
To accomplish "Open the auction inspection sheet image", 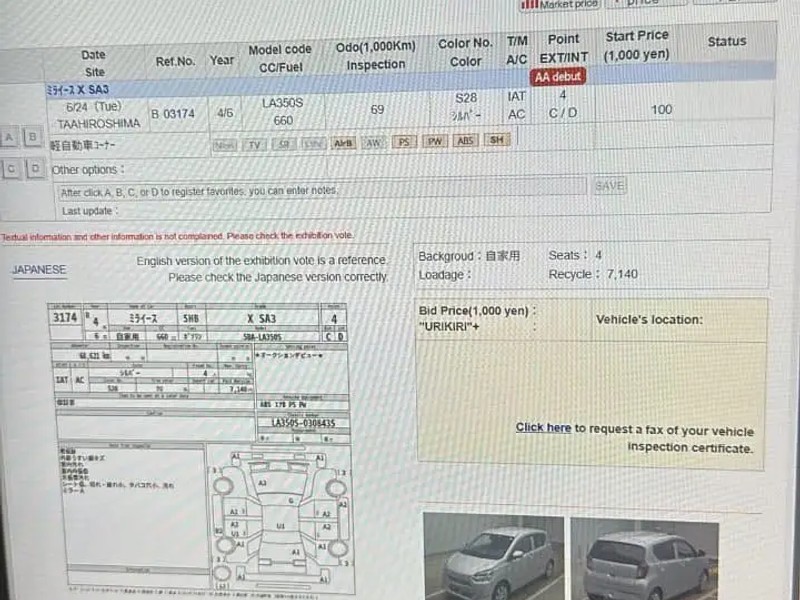I will point(200,445).
